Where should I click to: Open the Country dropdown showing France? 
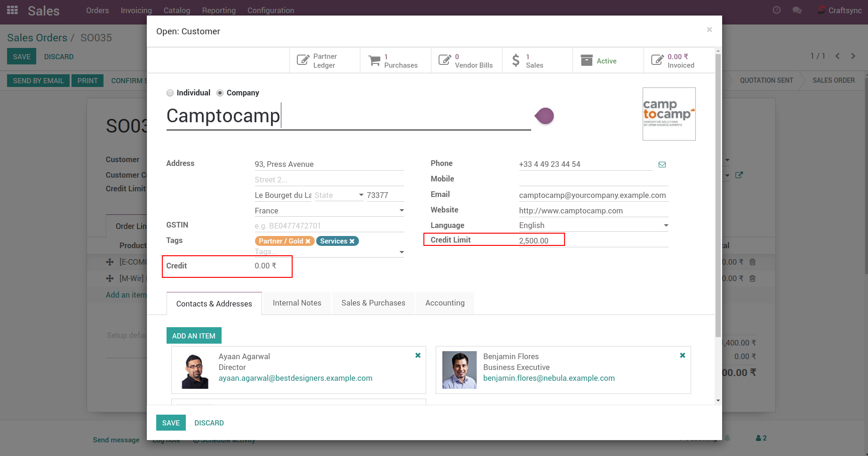401,211
